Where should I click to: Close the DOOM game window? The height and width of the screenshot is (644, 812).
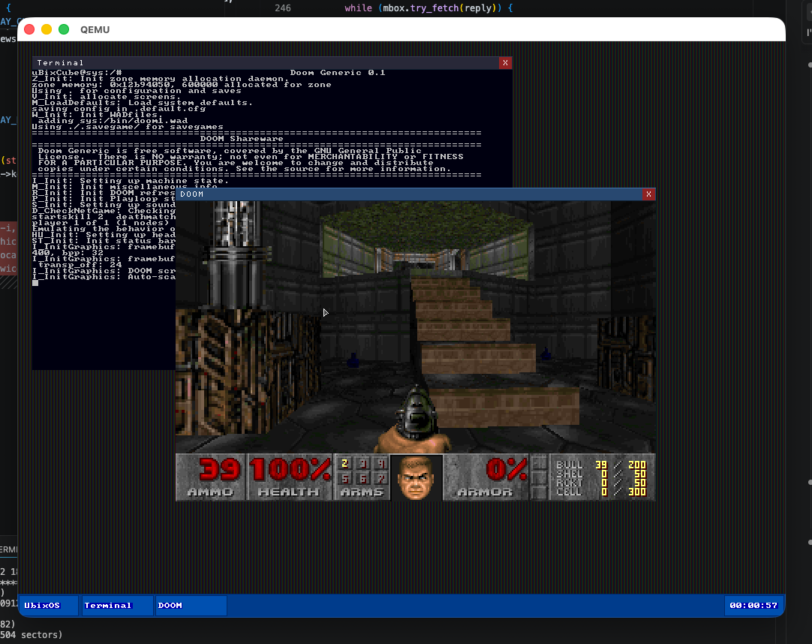pos(648,194)
